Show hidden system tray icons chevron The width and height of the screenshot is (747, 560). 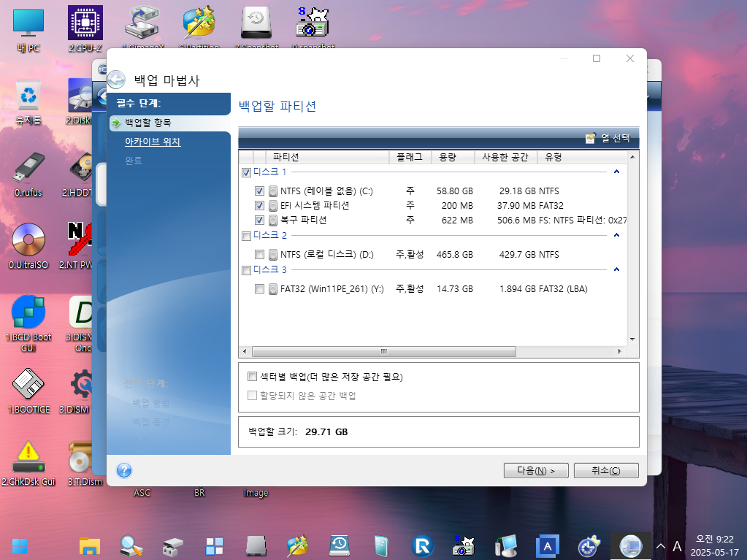661,546
